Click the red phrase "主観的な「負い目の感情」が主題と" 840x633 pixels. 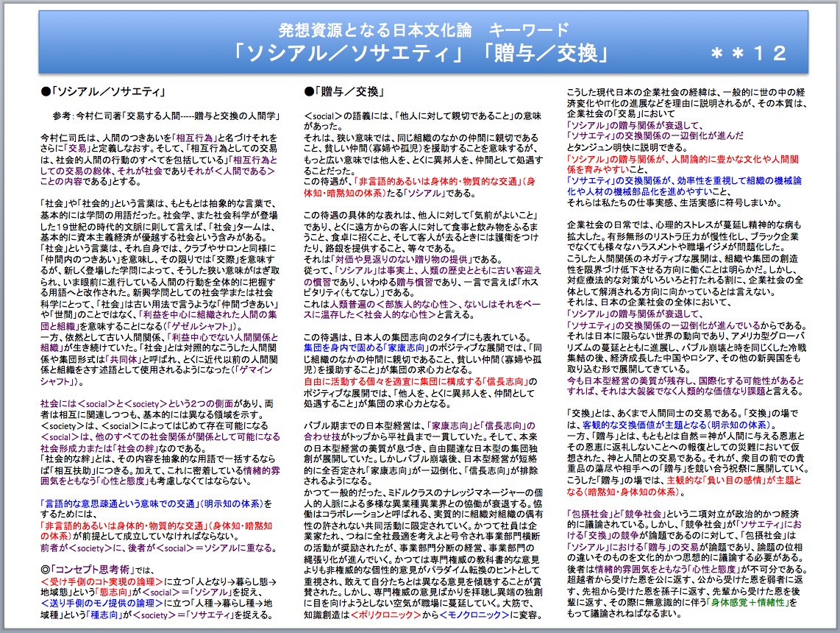pos(734,481)
